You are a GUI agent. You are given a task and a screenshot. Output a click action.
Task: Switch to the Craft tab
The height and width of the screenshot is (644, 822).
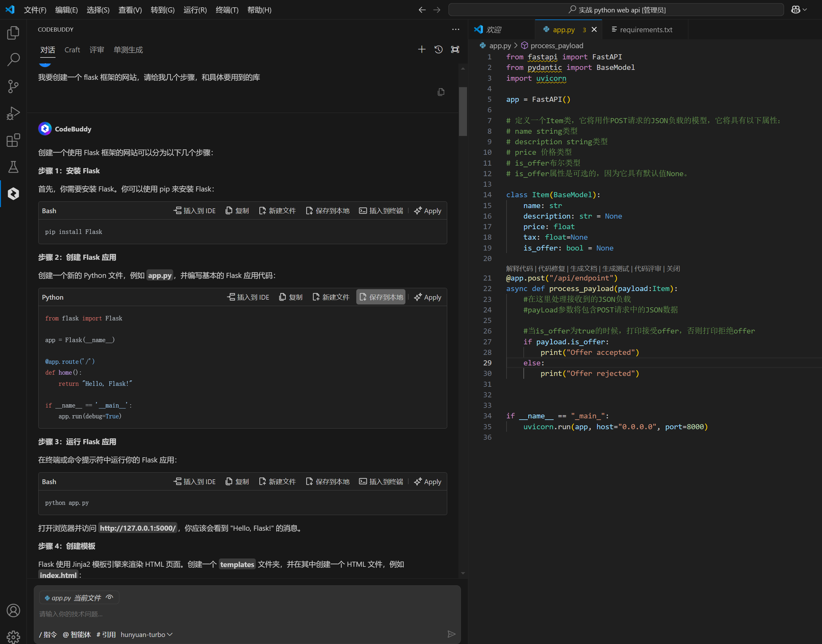pyautogui.click(x=72, y=50)
